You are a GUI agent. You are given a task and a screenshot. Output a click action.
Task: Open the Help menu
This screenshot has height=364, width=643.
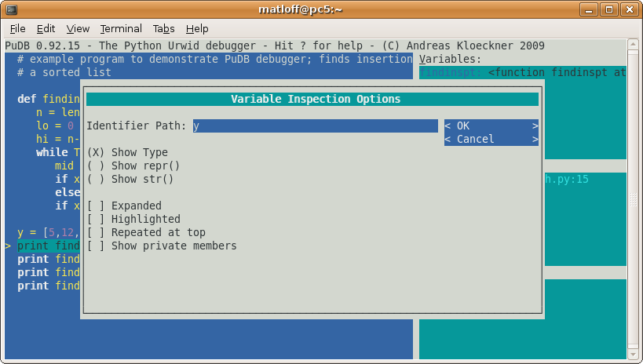[x=197, y=28]
